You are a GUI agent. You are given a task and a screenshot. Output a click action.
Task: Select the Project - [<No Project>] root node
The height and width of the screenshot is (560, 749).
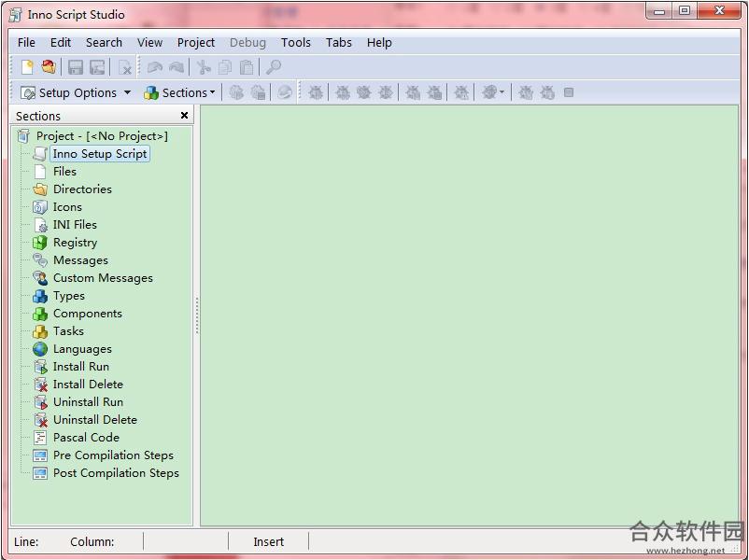tap(102, 136)
